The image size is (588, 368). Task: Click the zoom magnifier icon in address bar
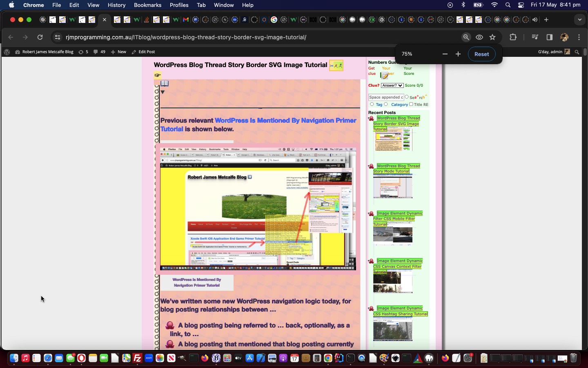pos(466,37)
